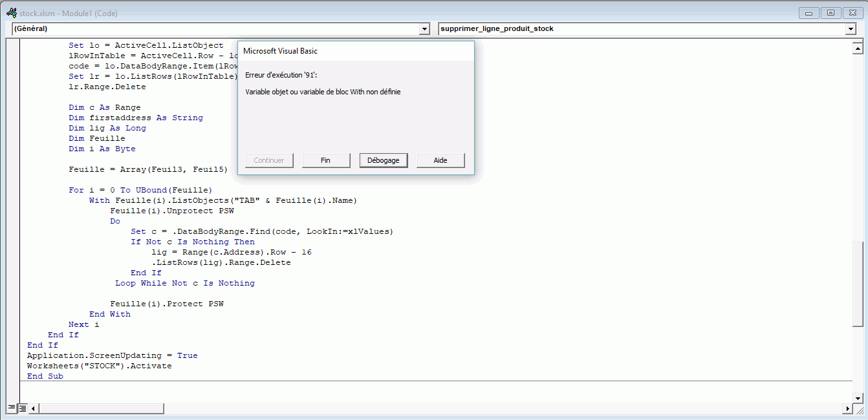The height and width of the screenshot is (420, 868).
Task: Place cursor on "lr.Range.Delete" line
Action: click(x=107, y=87)
